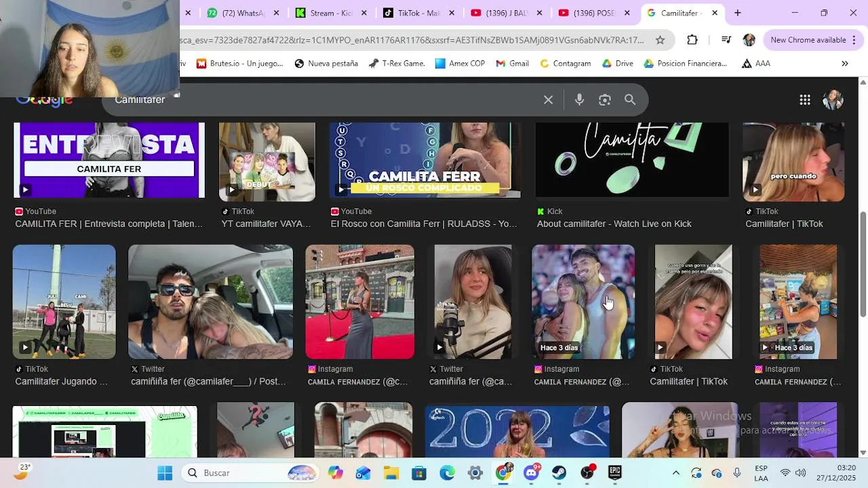Bookmark this page with the star icon
The height and width of the screenshot is (488, 868).
coord(660,40)
